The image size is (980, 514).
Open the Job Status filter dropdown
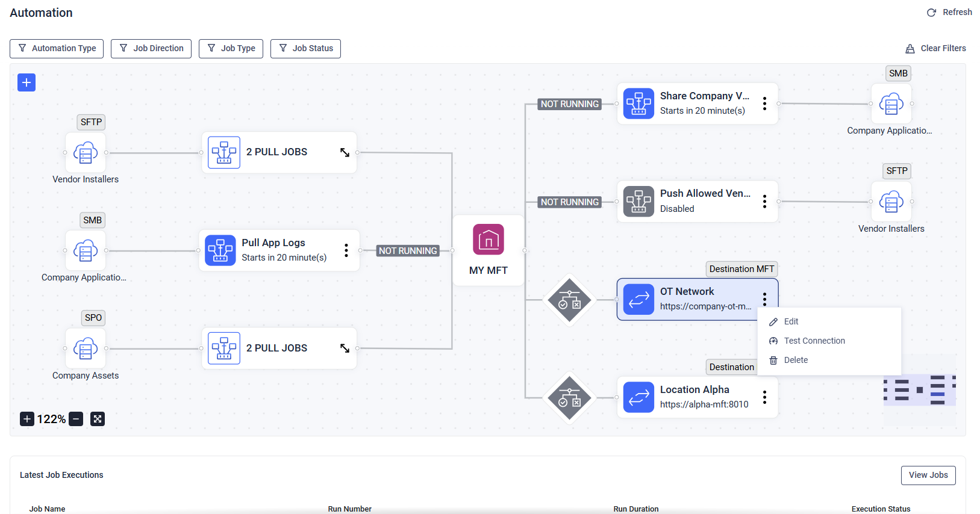[x=305, y=49]
